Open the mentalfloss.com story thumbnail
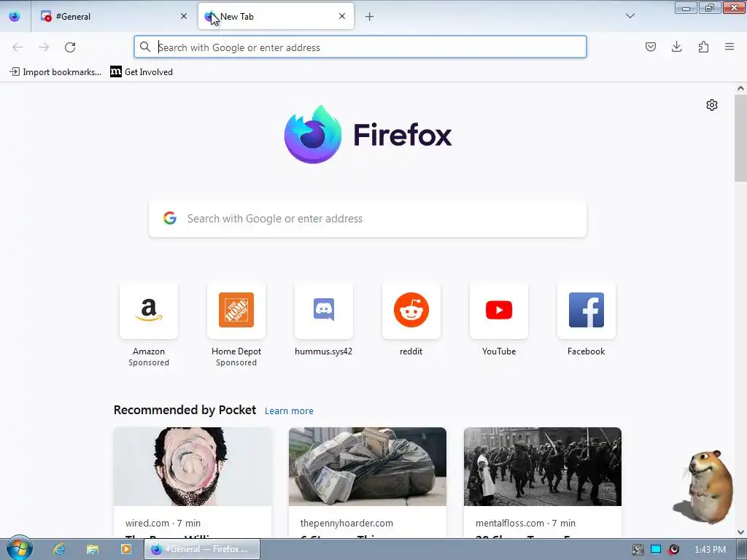Image resolution: width=747 pixels, height=560 pixels. point(543,467)
